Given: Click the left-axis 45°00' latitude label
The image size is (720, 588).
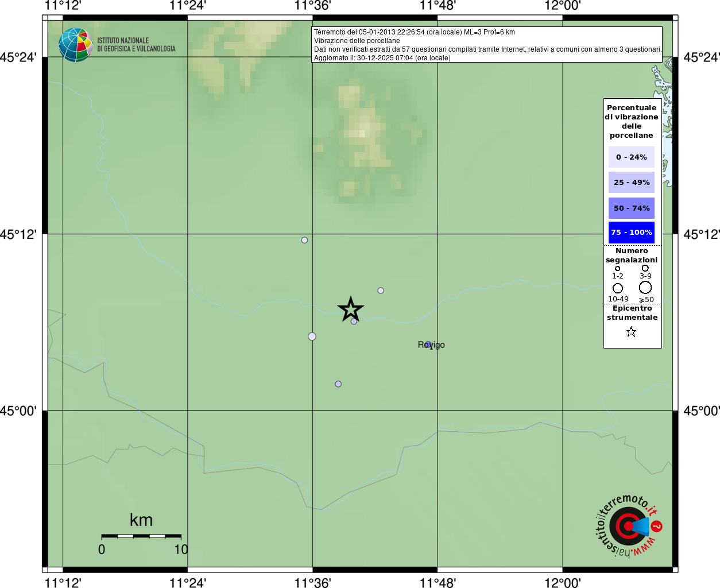Looking at the screenshot, I should [x=18, y=411].
